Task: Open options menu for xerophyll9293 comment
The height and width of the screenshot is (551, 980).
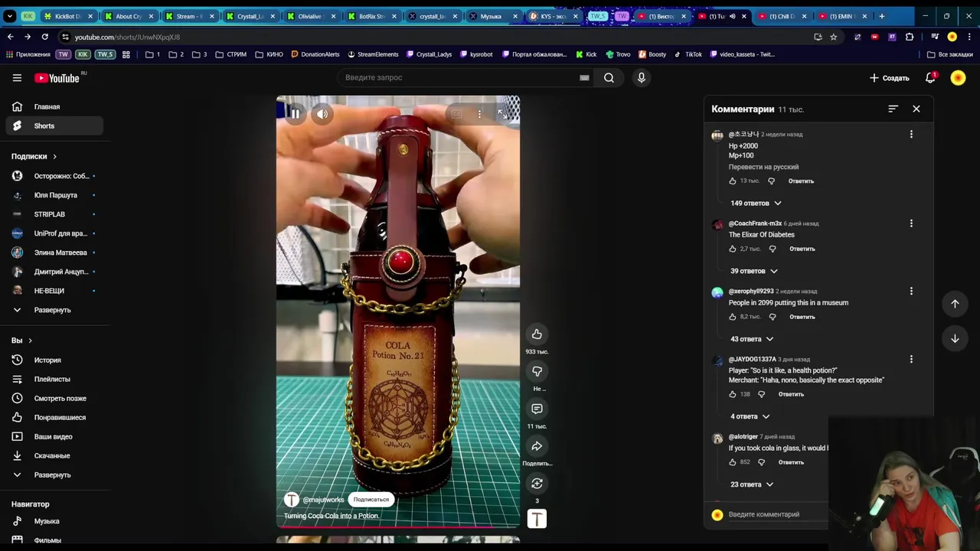Action: pos(911,292)
